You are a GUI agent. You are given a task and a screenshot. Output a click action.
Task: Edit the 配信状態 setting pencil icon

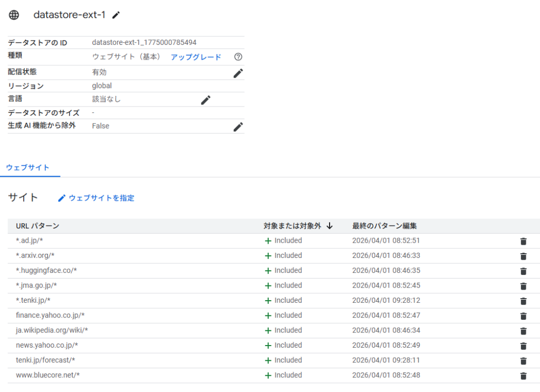click(x=238, y=73)
